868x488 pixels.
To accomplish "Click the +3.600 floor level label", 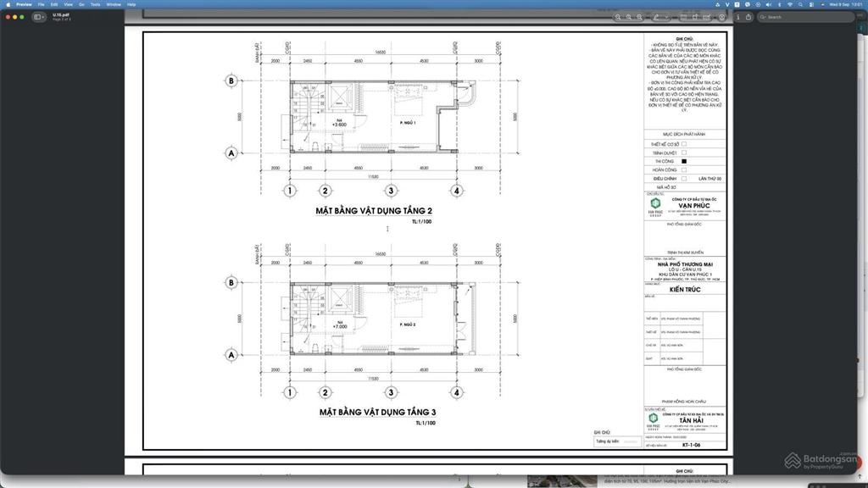I will pyautogui.click(x=339, y=125).
